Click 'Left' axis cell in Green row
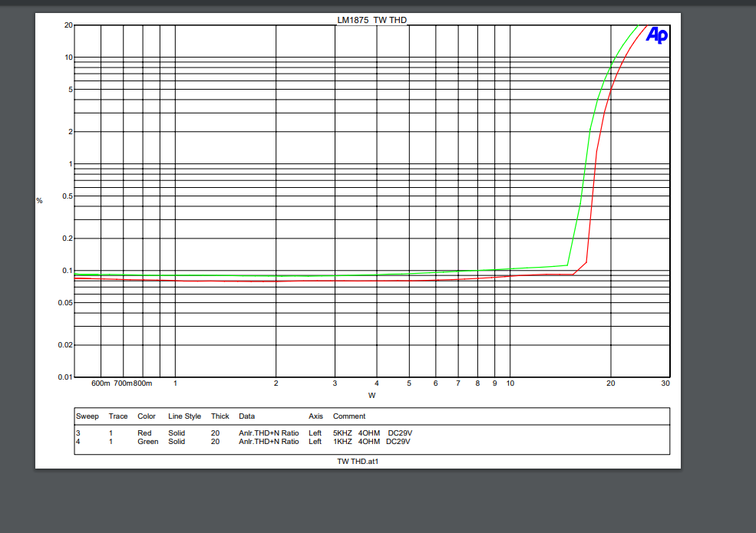Image resolution: width=756 pixels, height=533 pixels. (x=315, y=442)
